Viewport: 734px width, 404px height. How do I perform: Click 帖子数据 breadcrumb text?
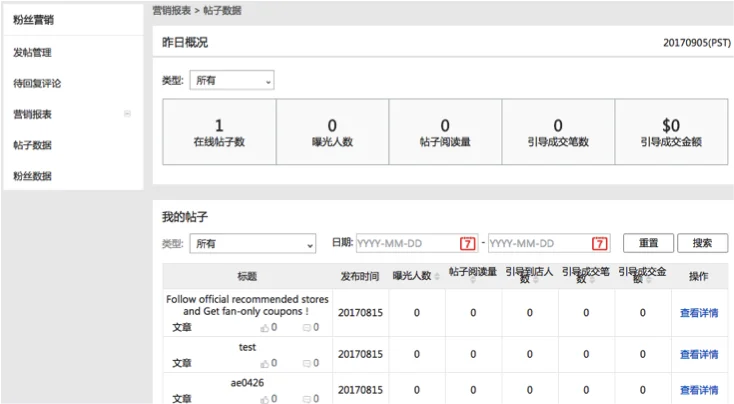222,10
